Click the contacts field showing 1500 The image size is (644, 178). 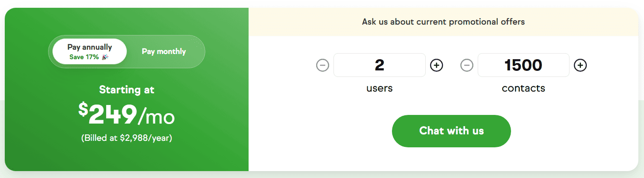point(523,65)
